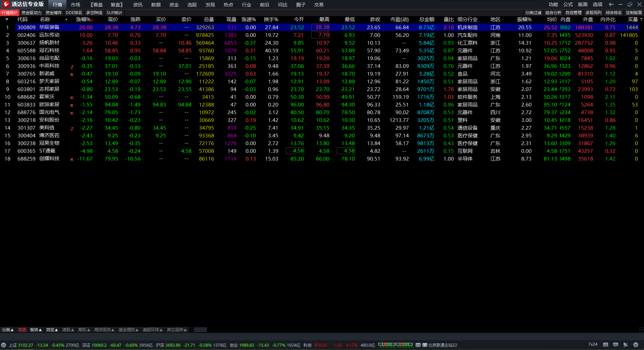Viewport: 644px width, 350px height.
Task: Click the monitor icon in status bar
Action: [x=615, y=345]
